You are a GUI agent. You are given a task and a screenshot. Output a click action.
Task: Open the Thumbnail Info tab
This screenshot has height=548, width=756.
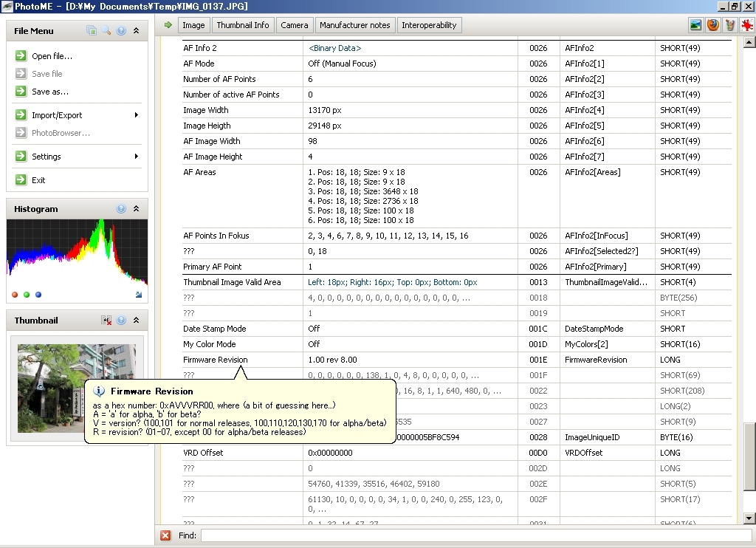242,25
